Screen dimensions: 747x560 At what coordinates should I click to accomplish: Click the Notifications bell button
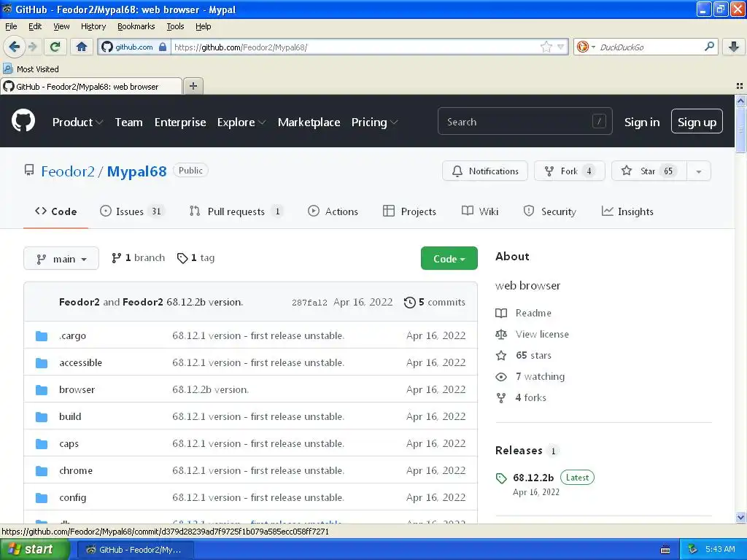point(485,171)
